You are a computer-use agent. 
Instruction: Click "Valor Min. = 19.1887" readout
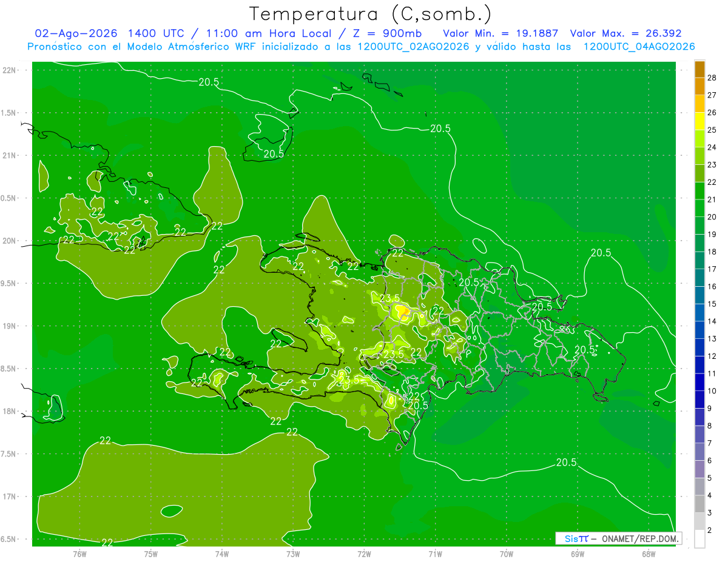tap(500, 33)
